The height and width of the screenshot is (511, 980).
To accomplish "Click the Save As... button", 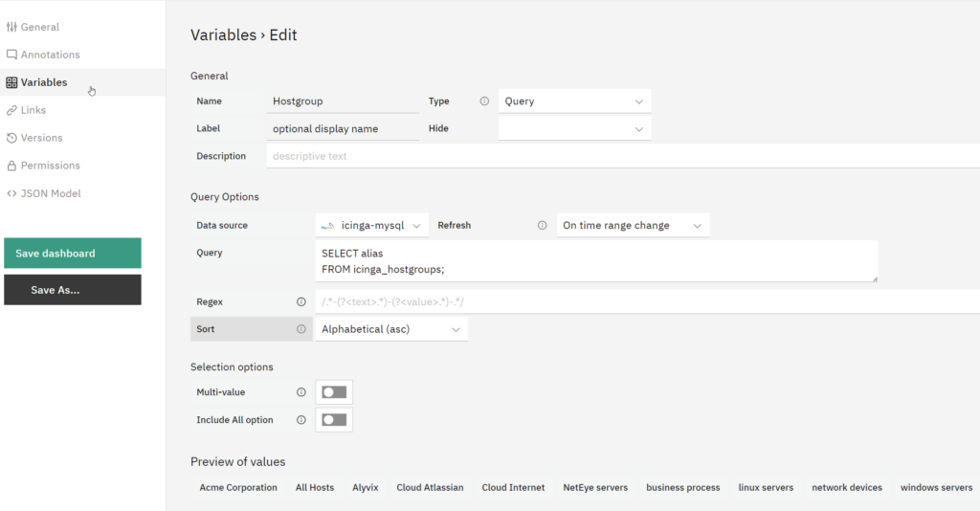I will pyautogui.click(x=73, y=290).
